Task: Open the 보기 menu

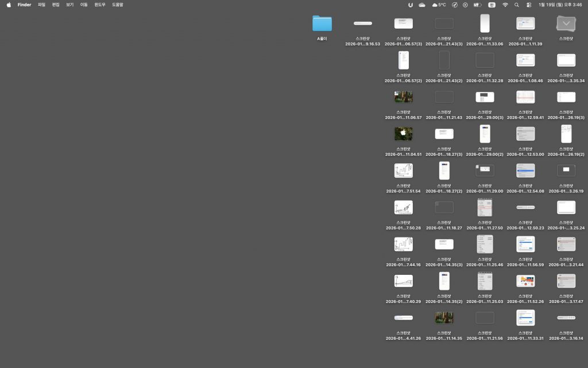Action: pyautogui.click(x=69, y=5)
